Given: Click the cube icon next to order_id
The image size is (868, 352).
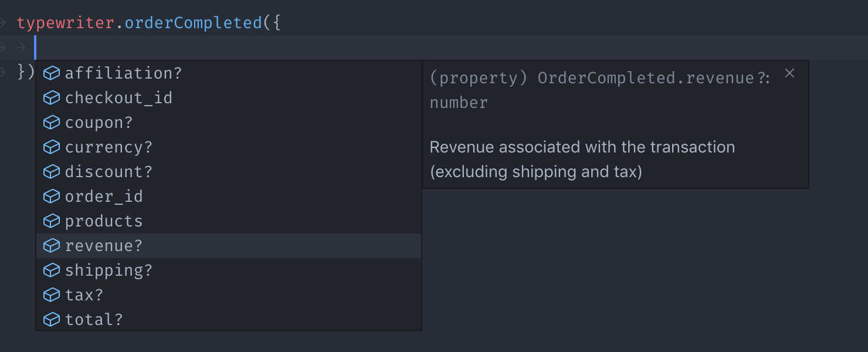Looking at the screenshot, I should tap(52, 196).
